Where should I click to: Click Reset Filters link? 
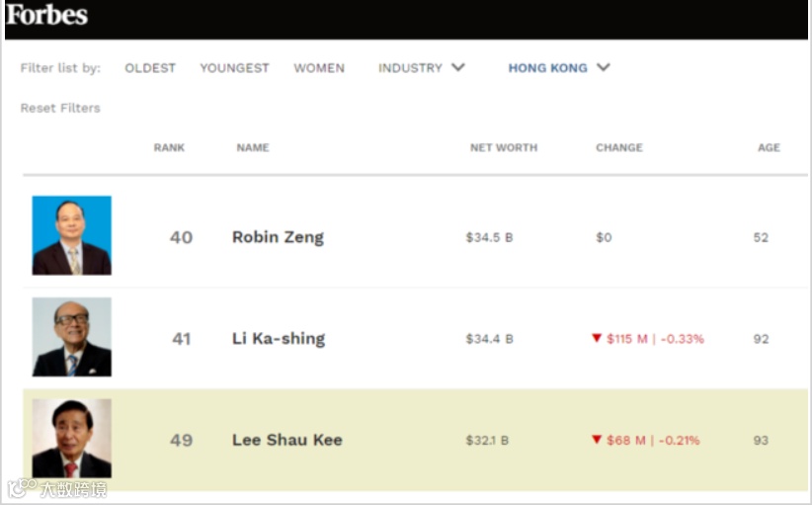(60, 108)
